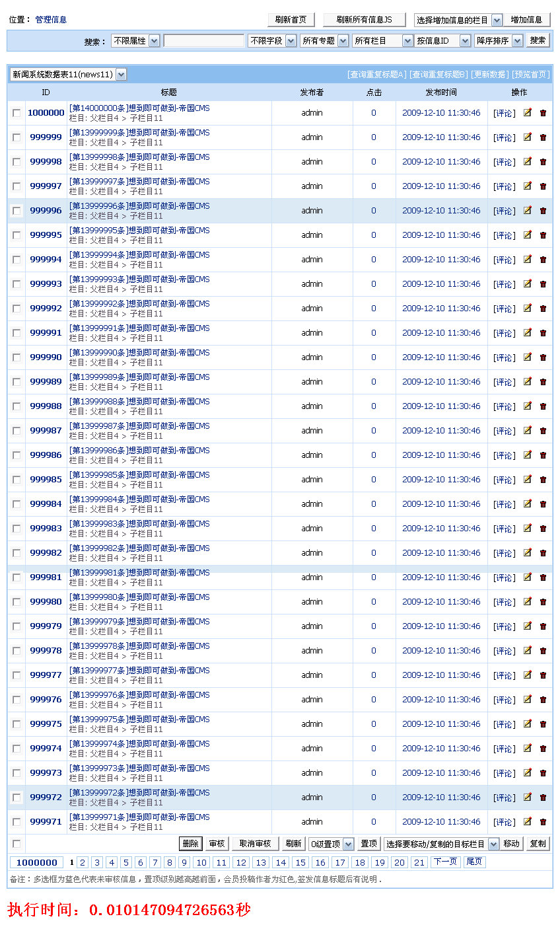
Task: Click the search keyword text field
Action: click(x=203, y=41)
